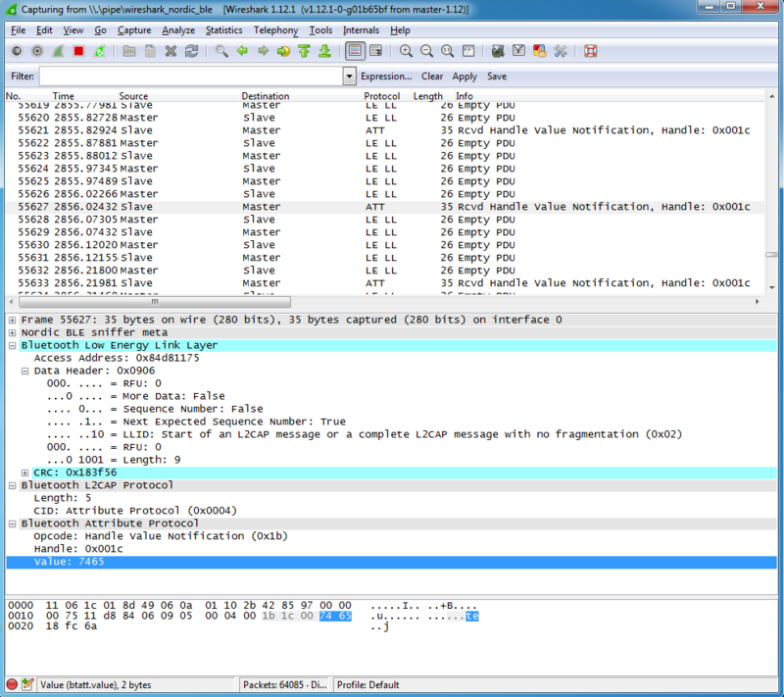Toggle auto scroll in live capture

point(376,51)
